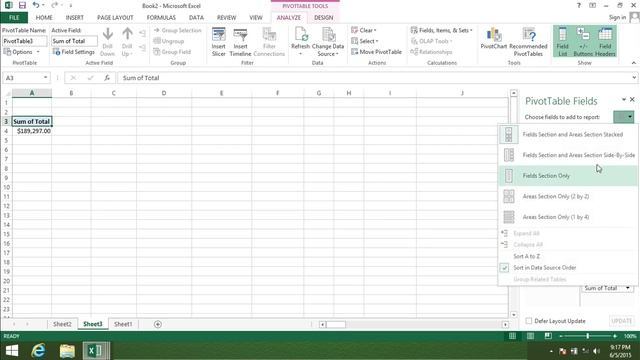Switch to Page Layout view icon
This screenshot has width=640, height=360.
point(530,336)
